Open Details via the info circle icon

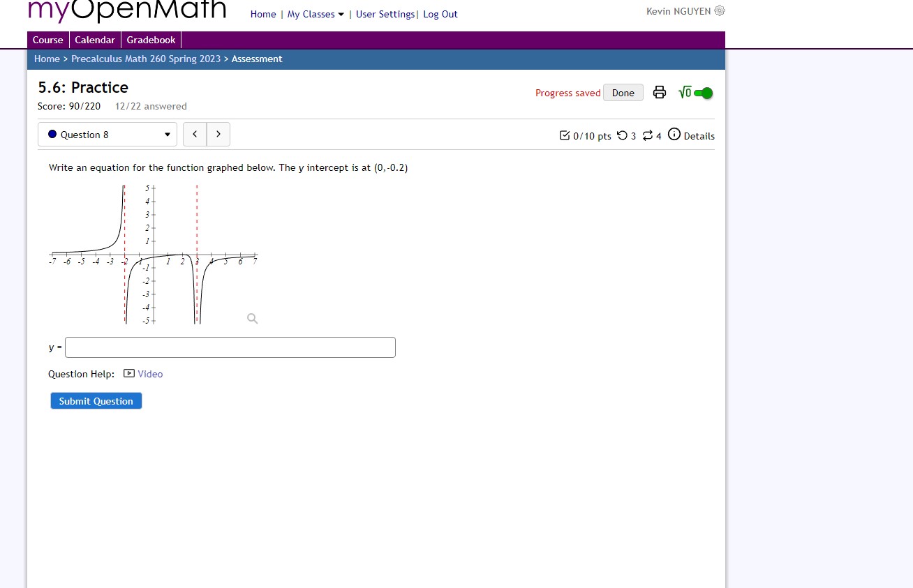click(x=674, y=135)
